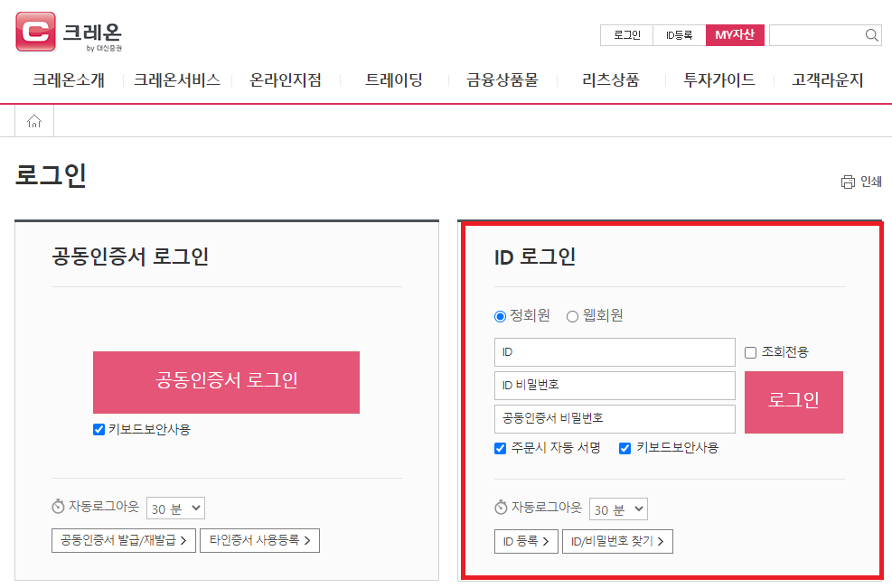Open the 트레이딩 menu
892x588 pixels.
click(394, 80)
